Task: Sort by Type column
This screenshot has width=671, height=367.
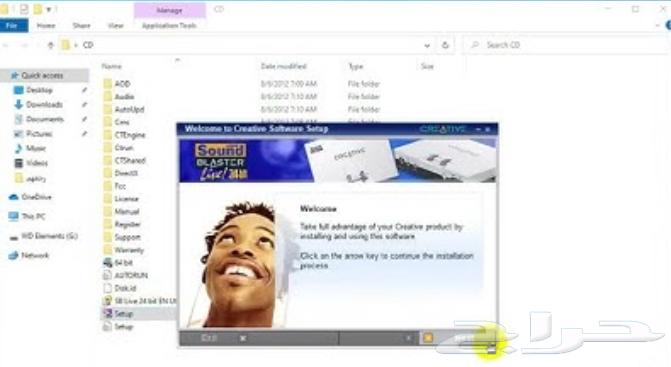Action: click(x=356, y=66)
